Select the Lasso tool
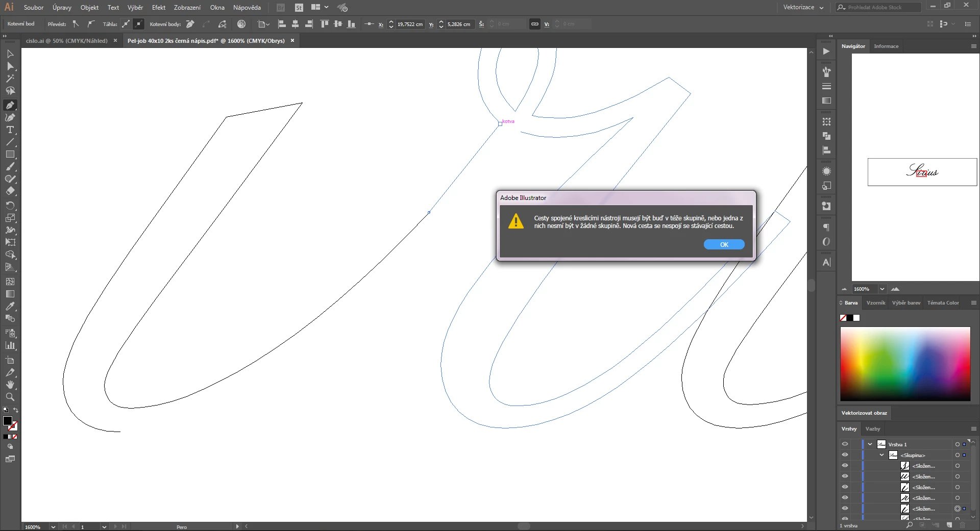The image size is (980, 531). tap(10, 91)
